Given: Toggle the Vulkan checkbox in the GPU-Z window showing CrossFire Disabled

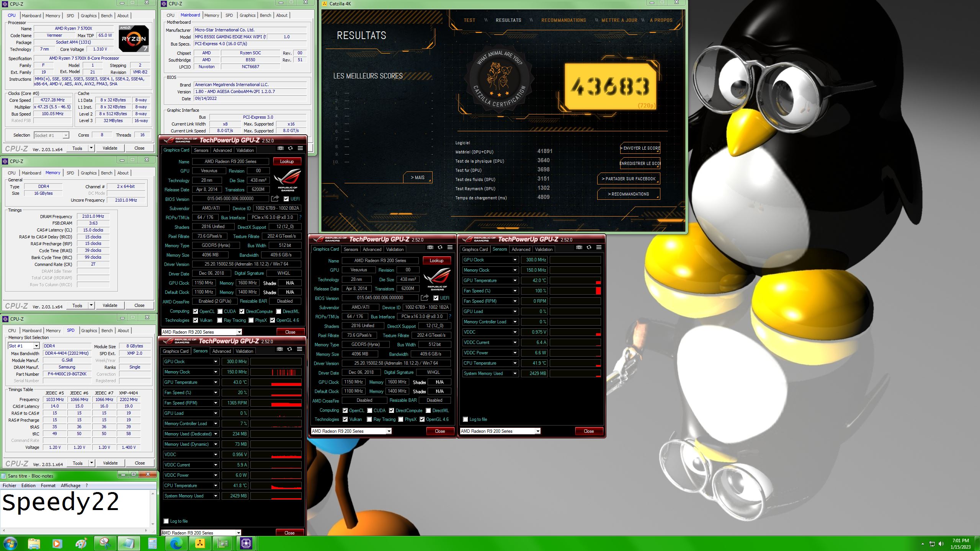Looking at the screenshot, I should pos(345,419).
